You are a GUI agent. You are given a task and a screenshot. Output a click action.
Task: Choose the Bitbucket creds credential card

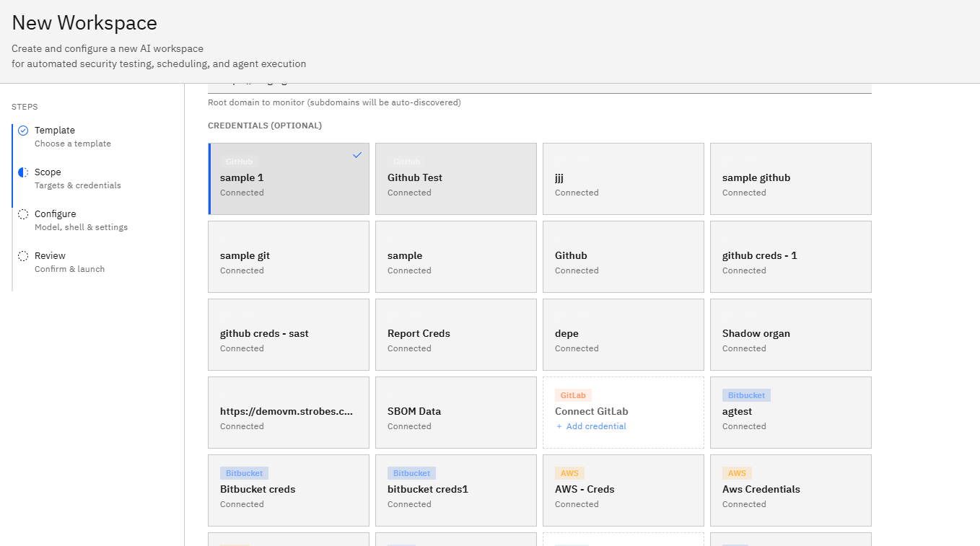[x=289, y=490]
